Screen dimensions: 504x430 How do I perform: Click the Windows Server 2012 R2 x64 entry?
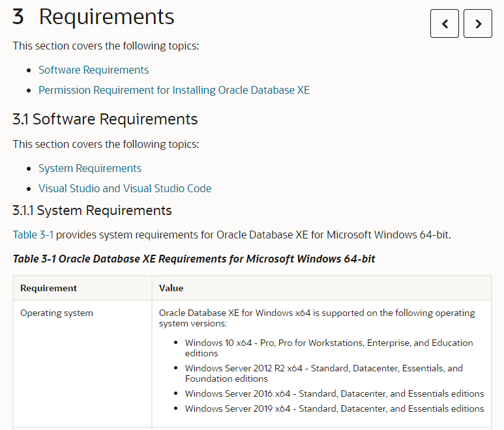pos(323,373)
